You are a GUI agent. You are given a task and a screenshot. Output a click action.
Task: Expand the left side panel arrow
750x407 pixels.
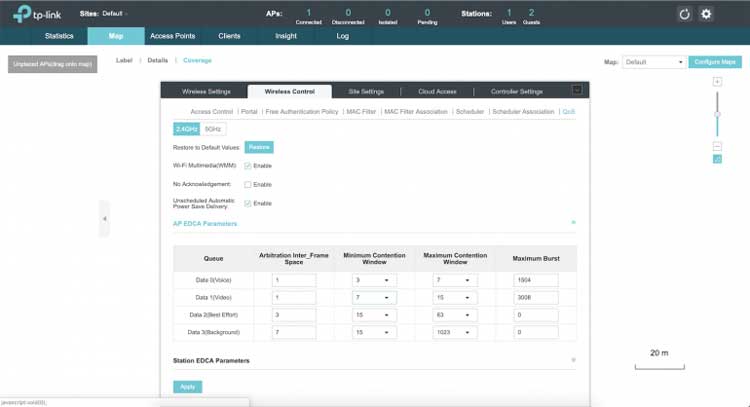[104, 218]
